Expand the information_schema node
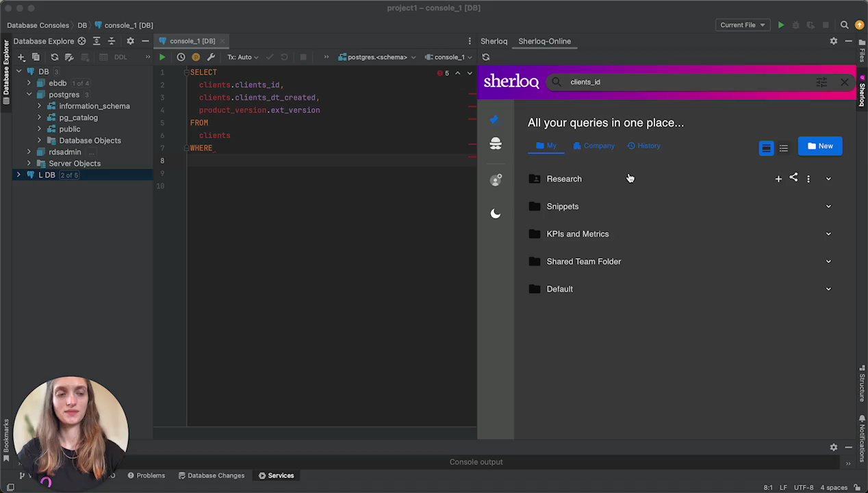Screen dimensions: 868x493 pyautogui.click(x=39, y=106)
